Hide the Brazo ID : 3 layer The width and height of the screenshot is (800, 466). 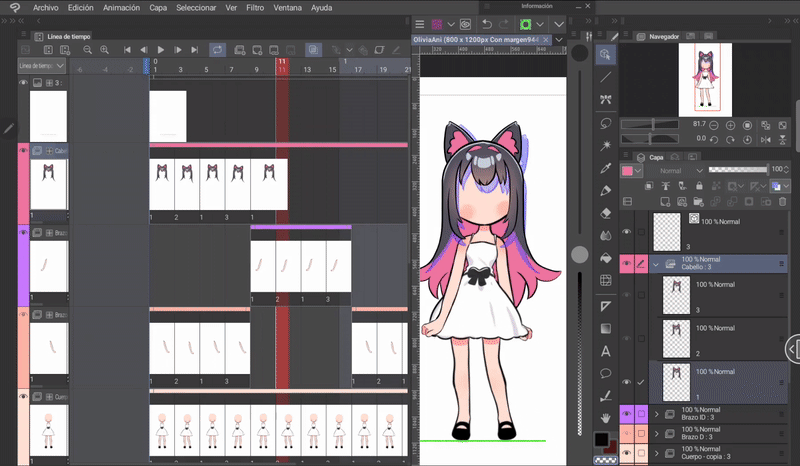point(627,414)
